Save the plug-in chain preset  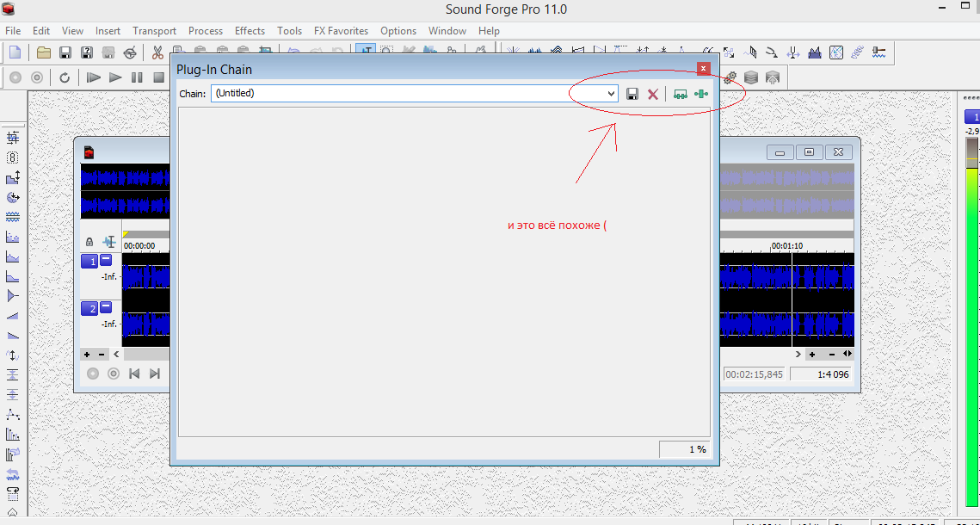[x=632, y=94]
